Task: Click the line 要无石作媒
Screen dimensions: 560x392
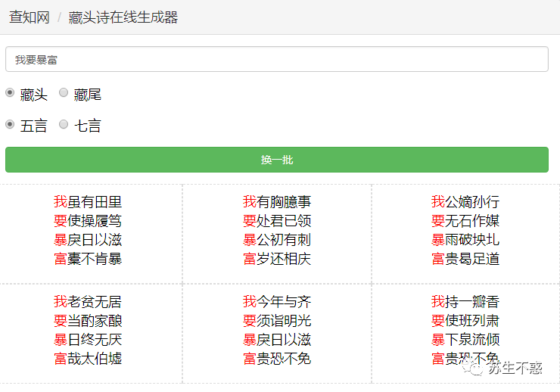Action: point(465,221)
